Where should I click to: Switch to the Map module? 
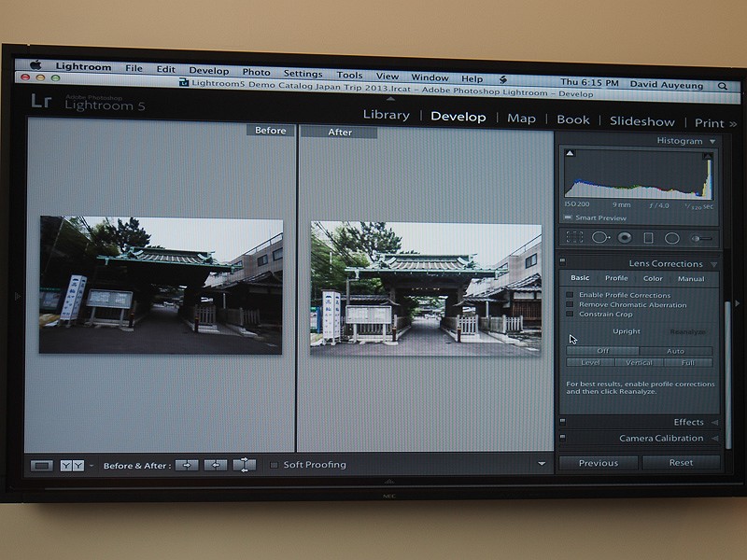coord(521,119)
